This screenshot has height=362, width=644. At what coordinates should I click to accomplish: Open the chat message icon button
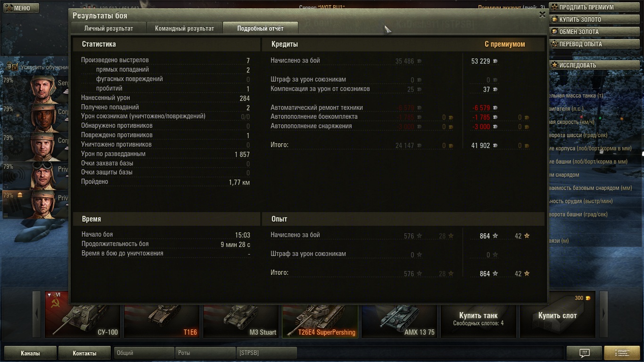click(584, 353)
